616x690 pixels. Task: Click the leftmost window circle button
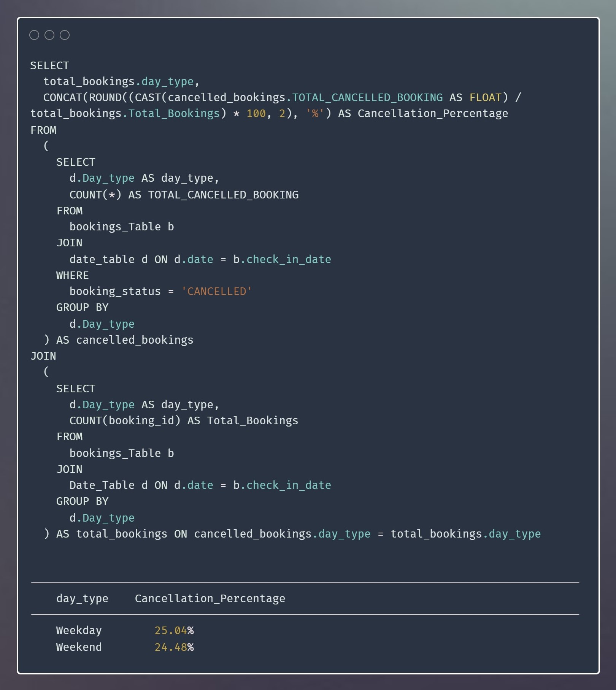(x=34, y=35)
